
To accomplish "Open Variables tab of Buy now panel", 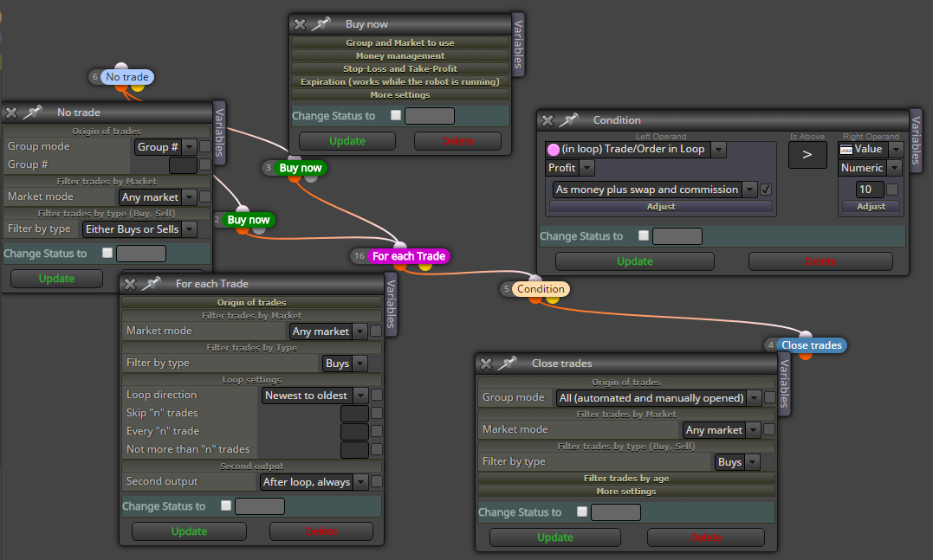I will (518, 44).
